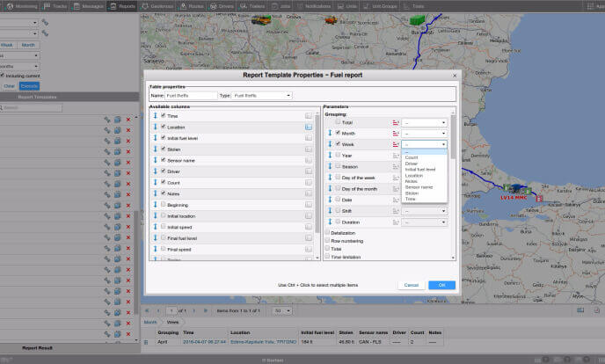Viewport: 605px width, 364px height.
Task: Choose Driver from the open dropdown list
Action: click(412, 163)
